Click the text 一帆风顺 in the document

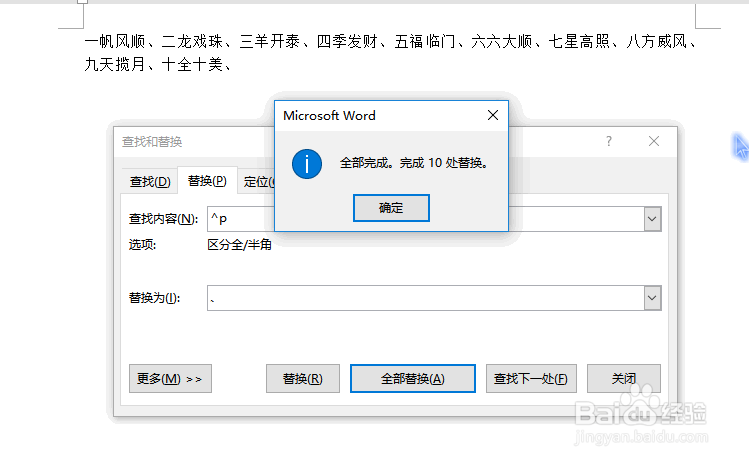pyautogui.click(x=115, y=42)
